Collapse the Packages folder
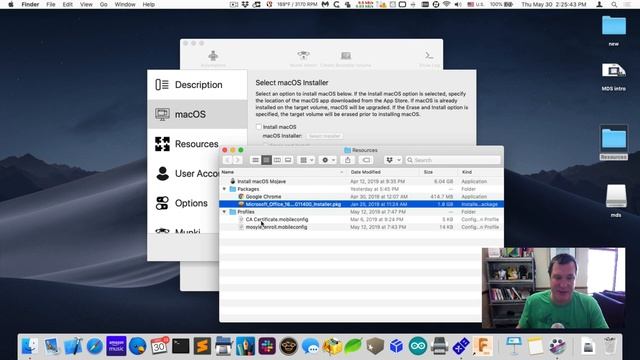This screenshot has width=640, height=360. tap(224, 189)
